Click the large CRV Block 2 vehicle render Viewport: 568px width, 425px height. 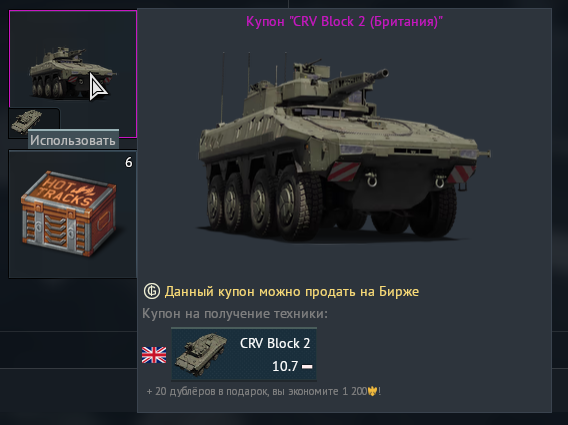[x=344, y=145]
